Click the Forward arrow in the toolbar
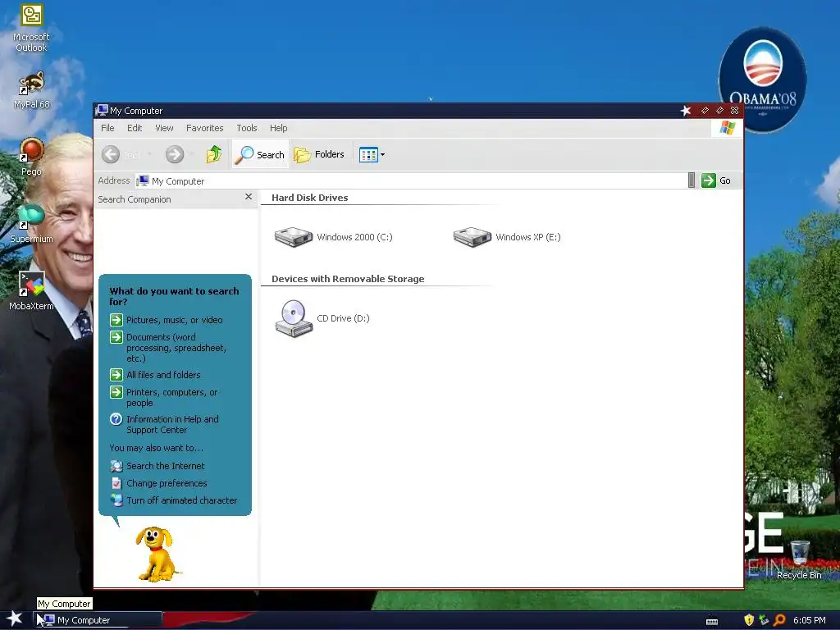 [x=175, y=154]
